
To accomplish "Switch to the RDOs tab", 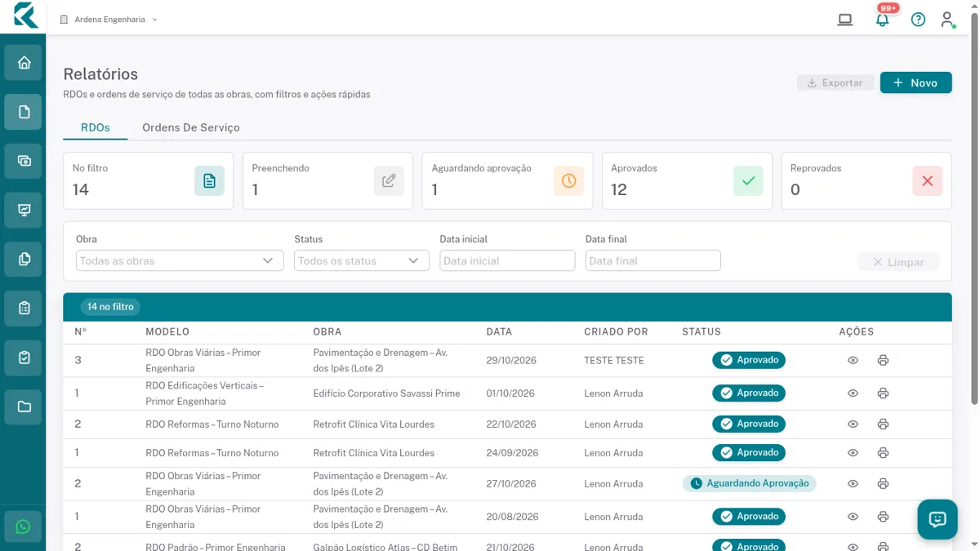I will (x=96, y=127).
